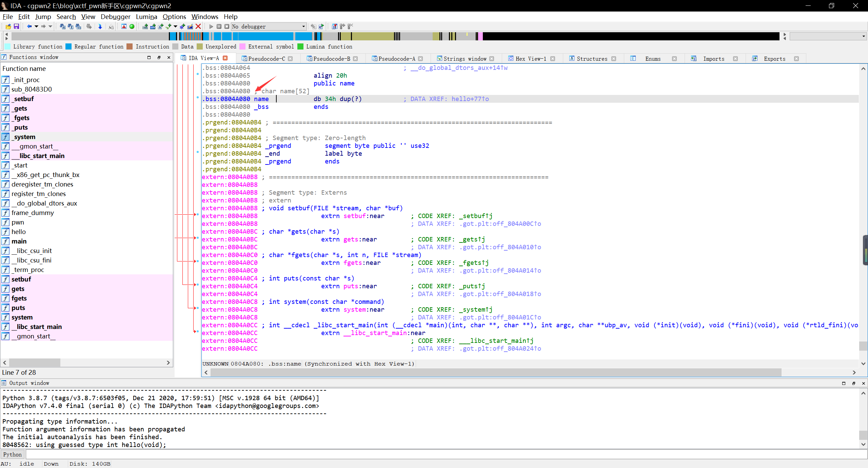Click the binoculars text search icon
The width and height of the screenshot is (868, 468).
tap(71, 26)
